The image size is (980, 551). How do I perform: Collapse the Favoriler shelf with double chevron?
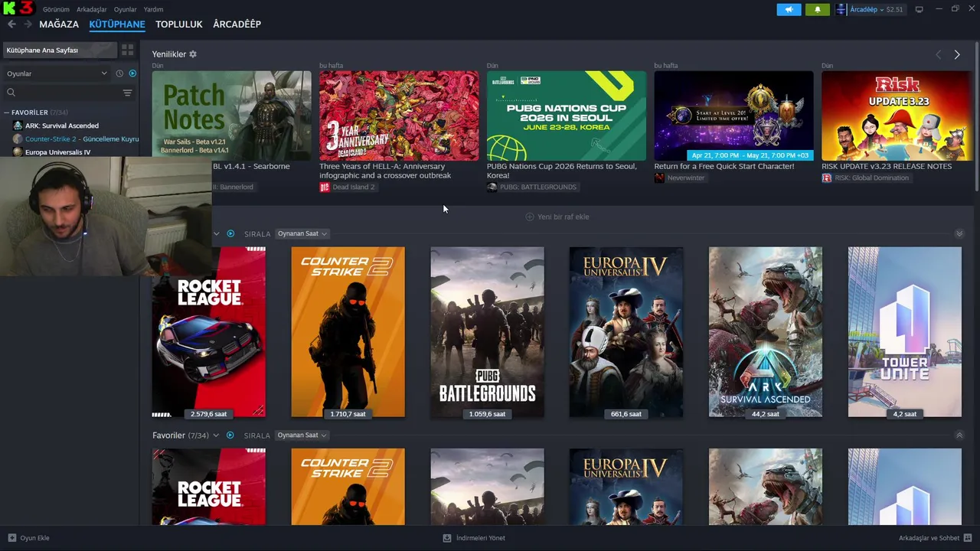tap(959, 435)
